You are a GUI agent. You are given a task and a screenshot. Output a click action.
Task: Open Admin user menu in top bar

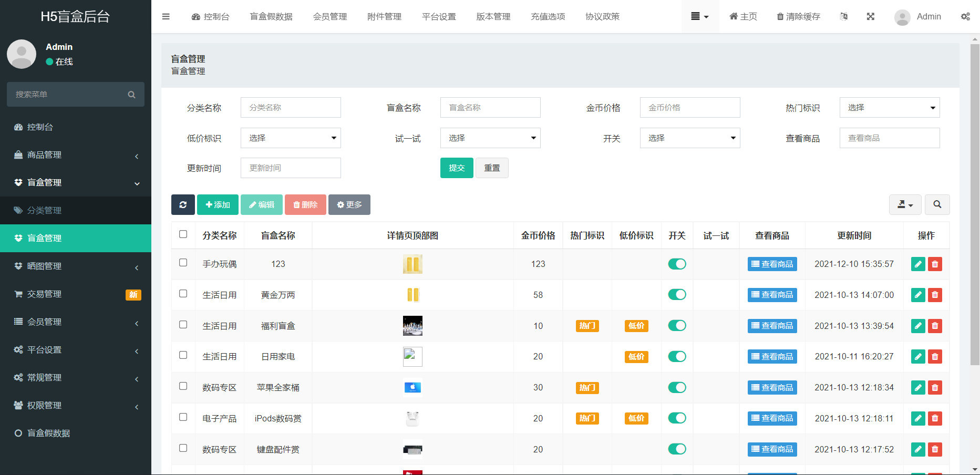pyautogui.click(x=917, y=17)
